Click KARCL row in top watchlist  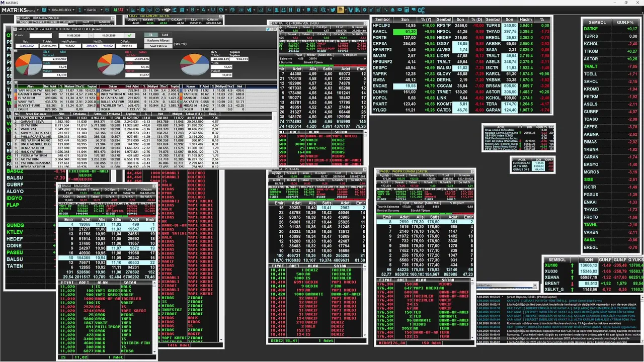(403, 31)
